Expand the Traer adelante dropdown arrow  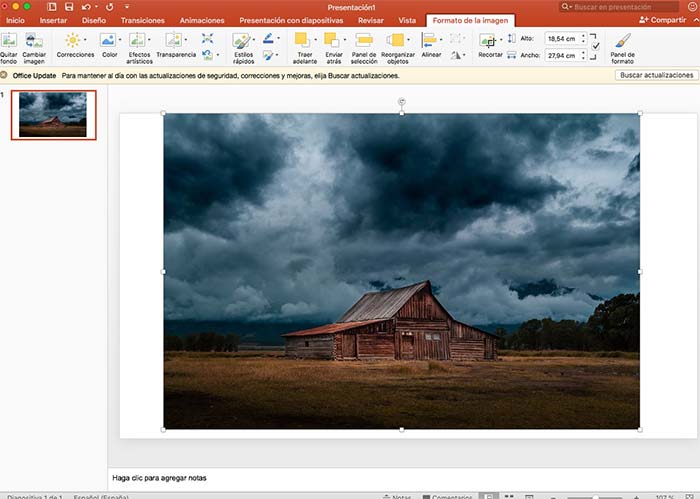click(315, 40)
